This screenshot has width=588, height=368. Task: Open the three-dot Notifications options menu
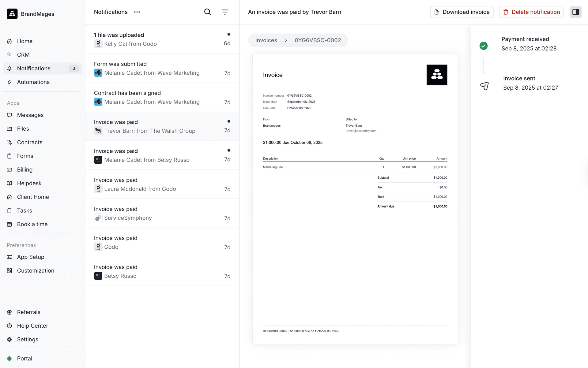137,12
